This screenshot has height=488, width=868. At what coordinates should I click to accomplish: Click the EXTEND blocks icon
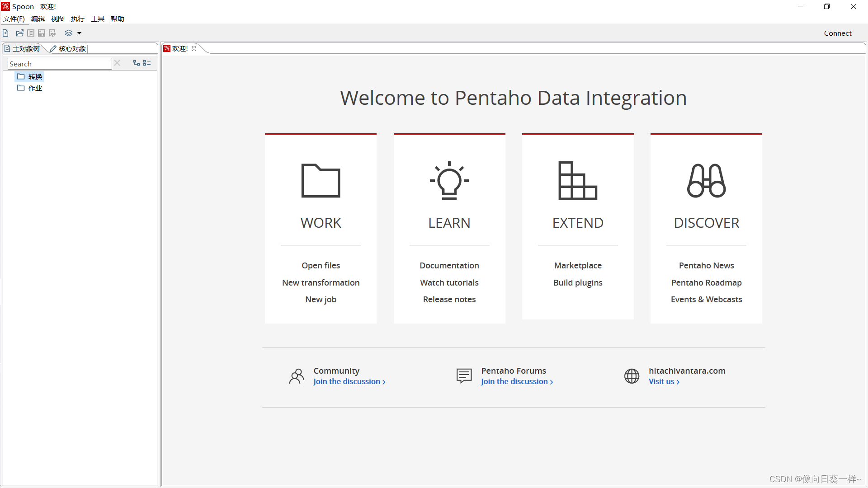pos(578,180)
